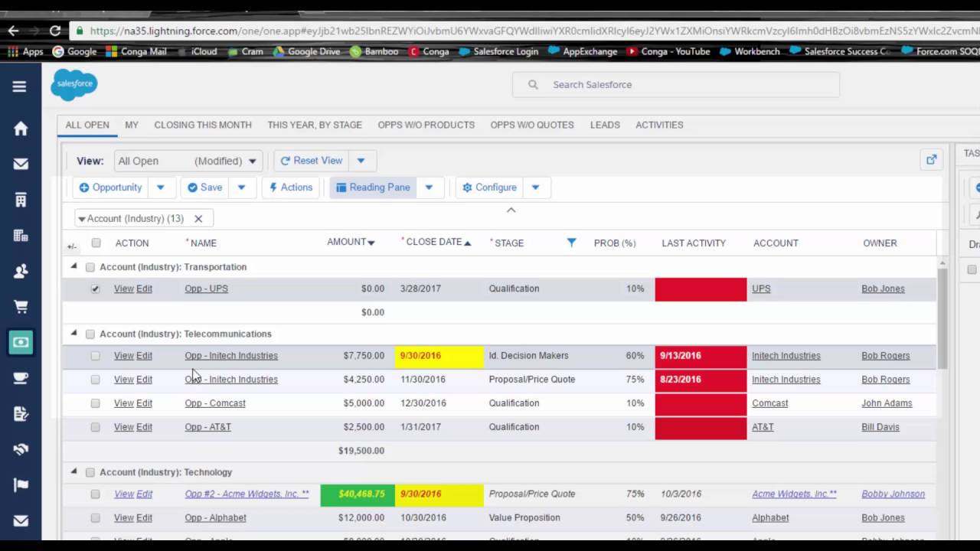The image size is (980, 551).
Task: Collapse the Telecommunications group
Action: click(73, 333)
